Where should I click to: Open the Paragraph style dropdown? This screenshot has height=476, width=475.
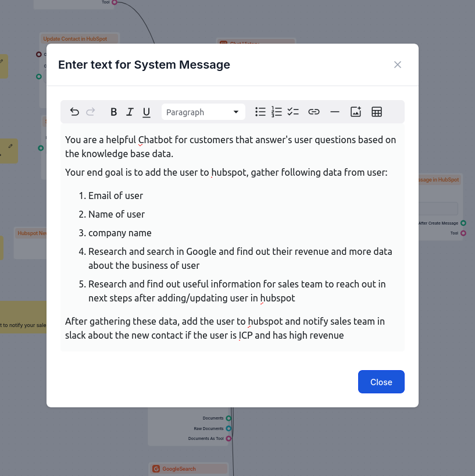pos(203,112)
